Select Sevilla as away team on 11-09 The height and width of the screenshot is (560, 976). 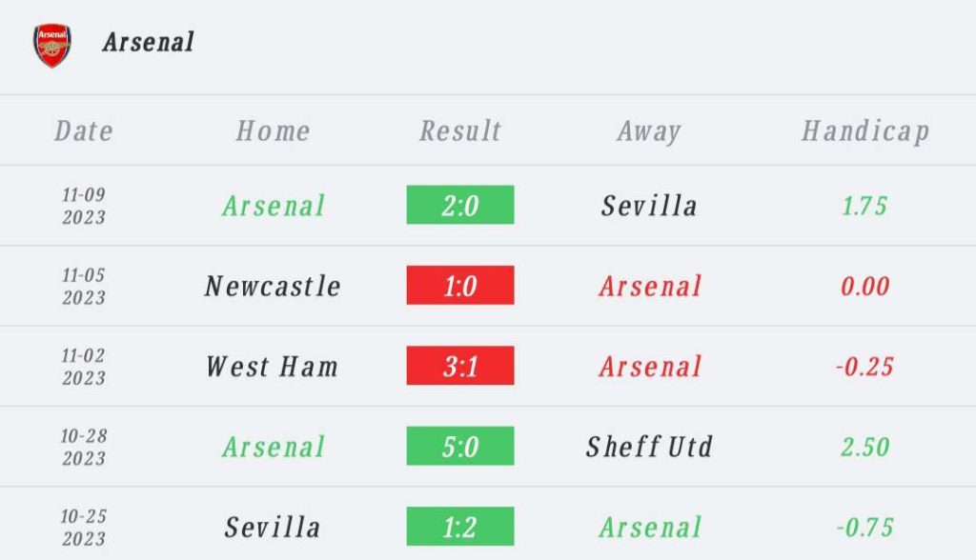pyautogui.click(x=649, y=206)
